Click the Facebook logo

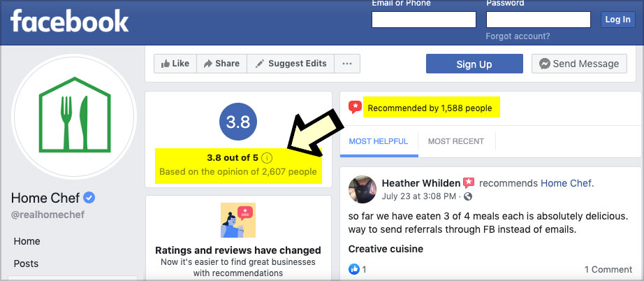click(x=69, y=21)
